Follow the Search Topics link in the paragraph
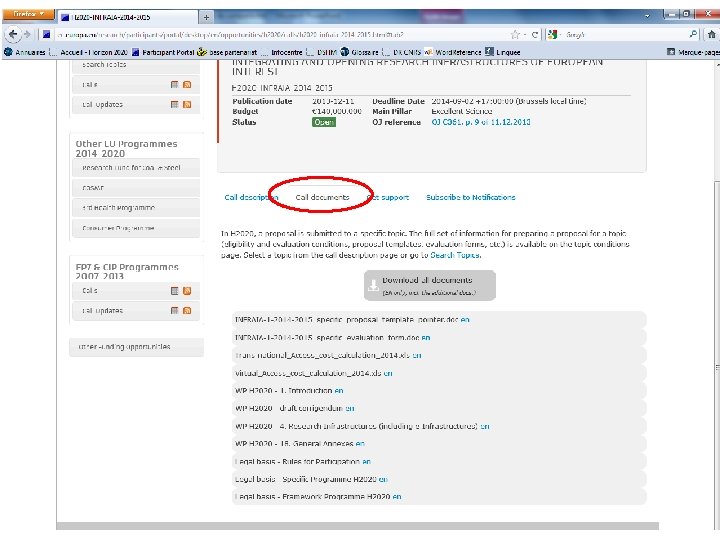The image size is (720, 540). [455, 255]
